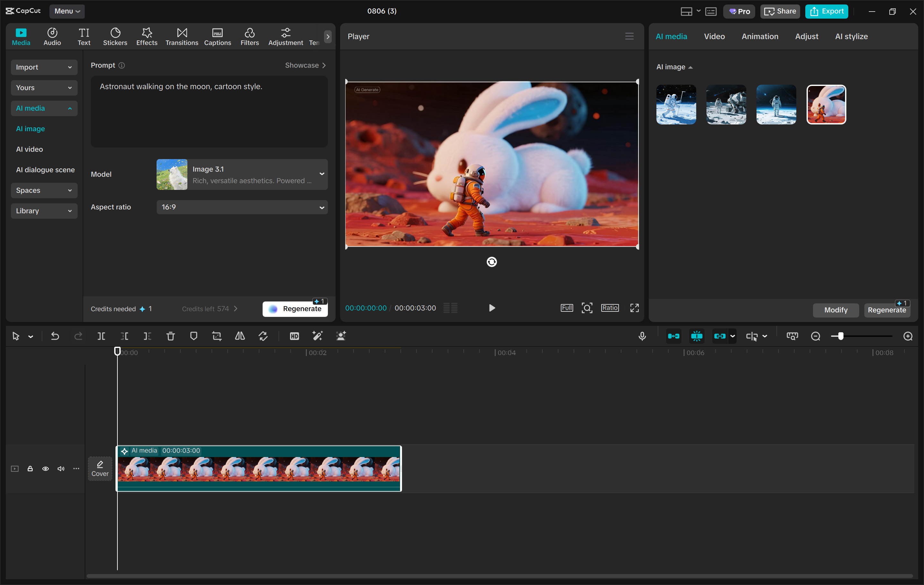
Task: Expand the Yours section
Action: 44,88
